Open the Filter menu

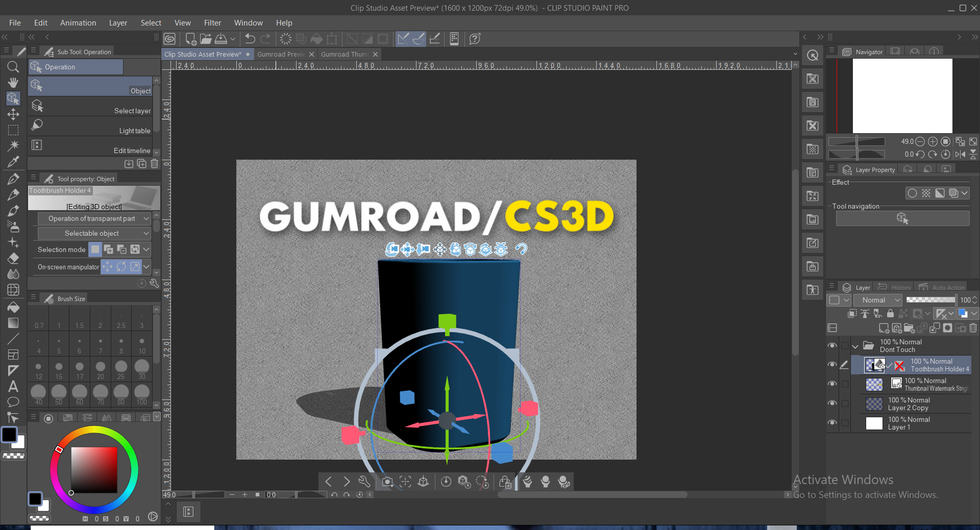(x=212, y=23)
